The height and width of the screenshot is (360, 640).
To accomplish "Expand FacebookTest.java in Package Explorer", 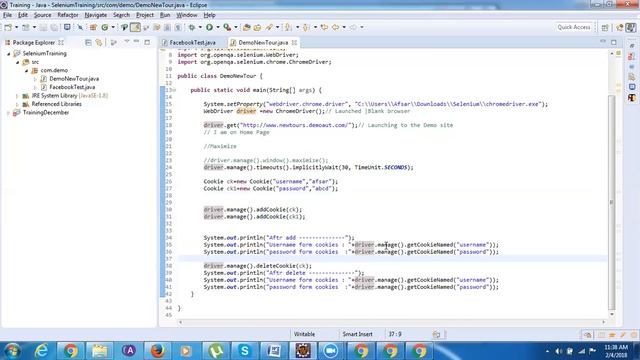I will [x=36, y=87].
